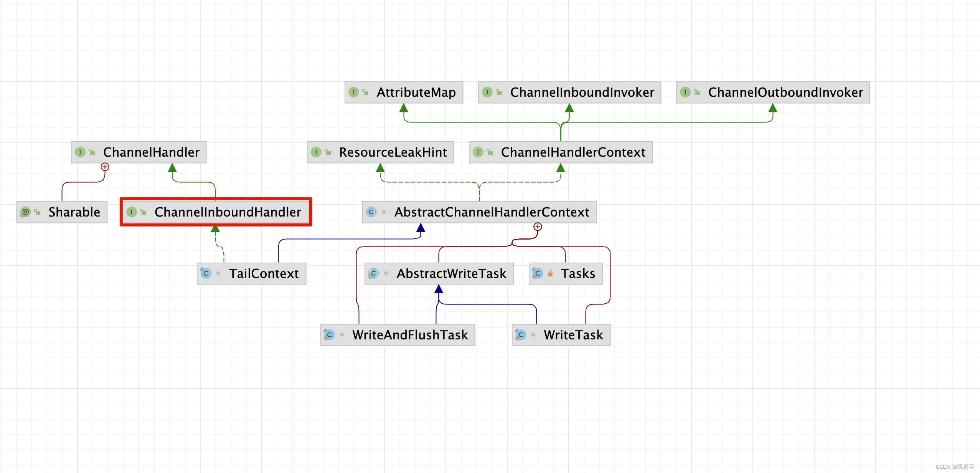Click the interface icon on AttributeMap node
980x473 pixels.
[353, 92]
